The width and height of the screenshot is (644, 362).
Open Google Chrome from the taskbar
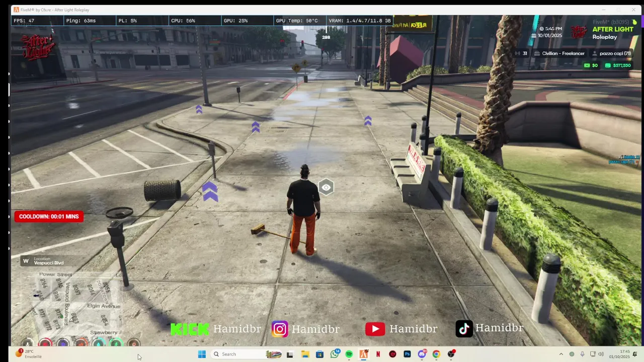point(436,354)
